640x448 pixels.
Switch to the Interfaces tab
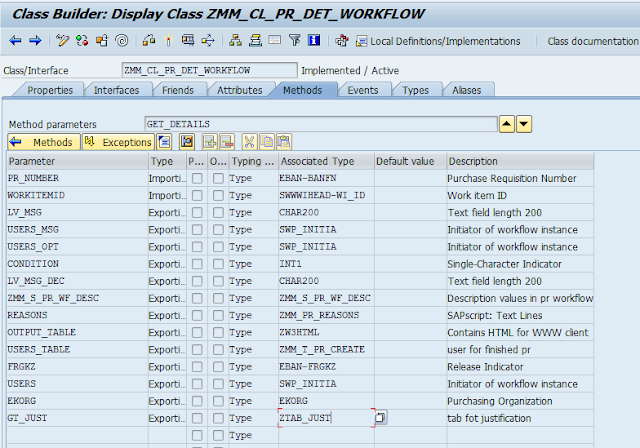coord(116,90)
